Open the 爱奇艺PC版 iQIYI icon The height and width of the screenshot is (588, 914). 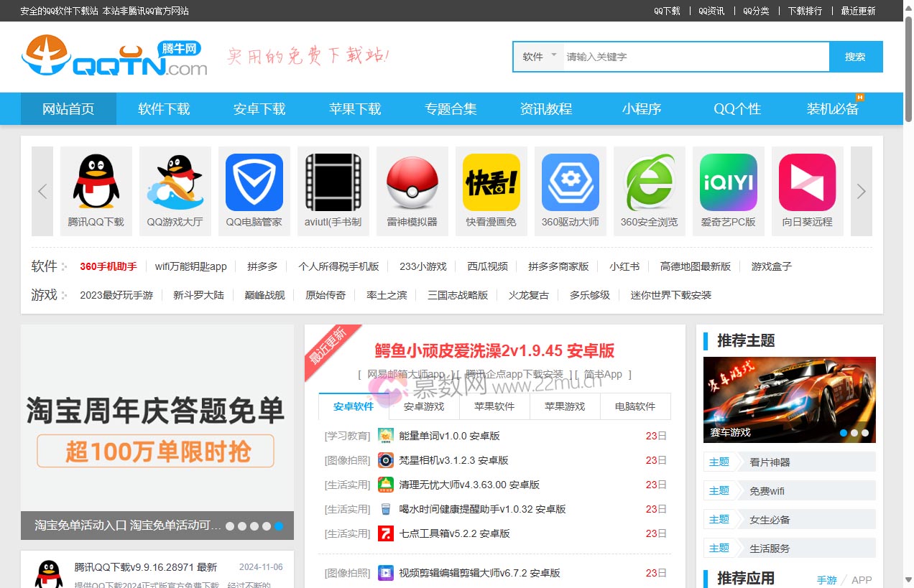pyautogui.click(x=729, y=182)
